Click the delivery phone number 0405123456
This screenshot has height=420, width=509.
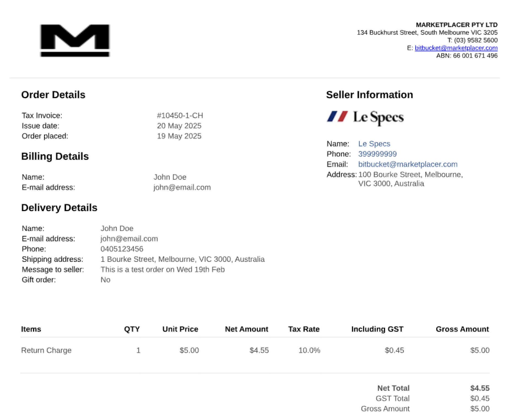pyautogui.click(x=122, y=249)
